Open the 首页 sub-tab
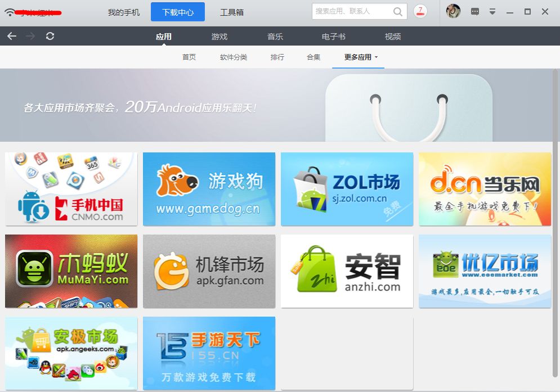560x392 pixels. tap(189, 57)
